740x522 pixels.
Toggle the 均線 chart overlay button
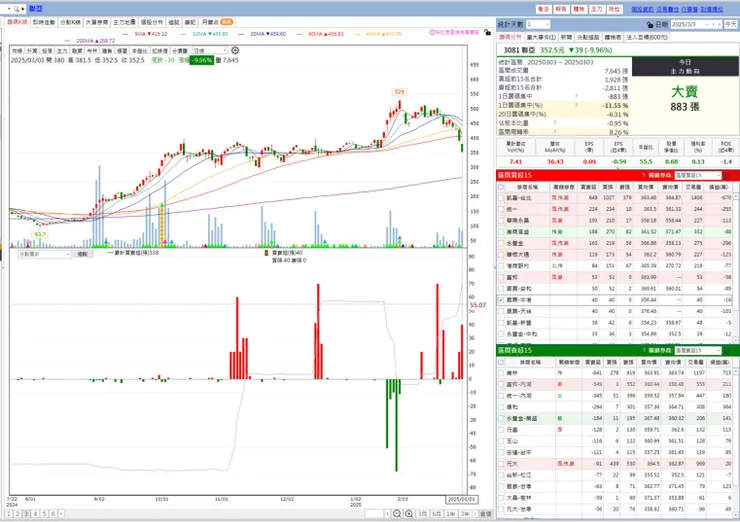click(17, 51)
